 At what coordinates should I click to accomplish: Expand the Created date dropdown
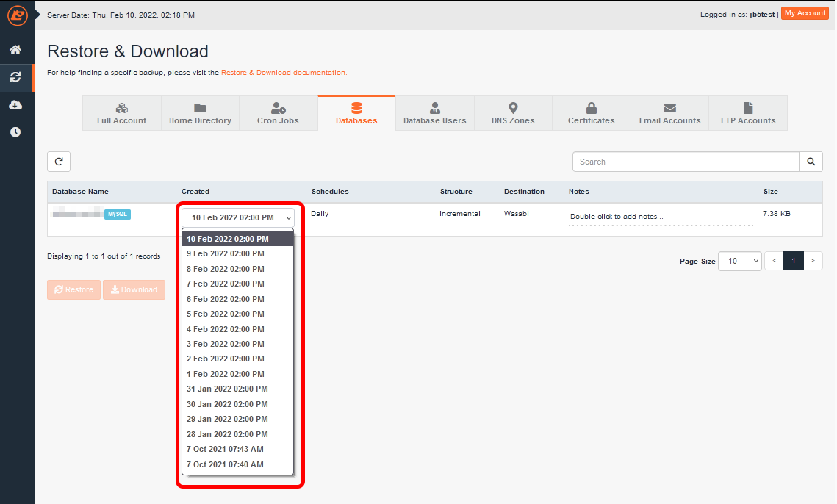[237, 217]
